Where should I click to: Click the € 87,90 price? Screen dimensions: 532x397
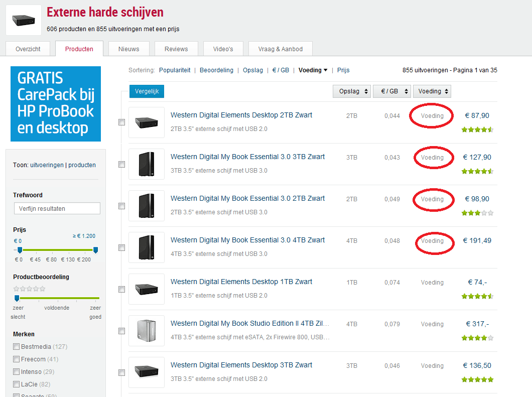click(477, 116)
